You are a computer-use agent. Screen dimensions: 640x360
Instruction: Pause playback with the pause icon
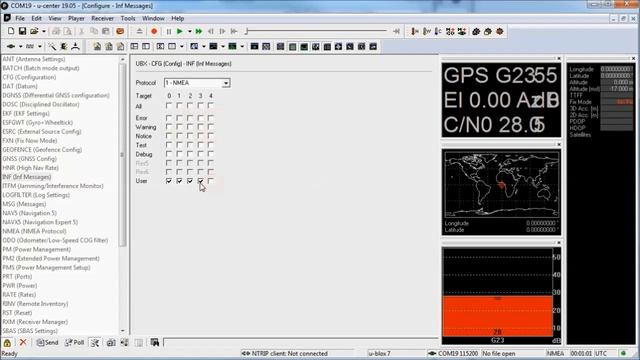169,31
